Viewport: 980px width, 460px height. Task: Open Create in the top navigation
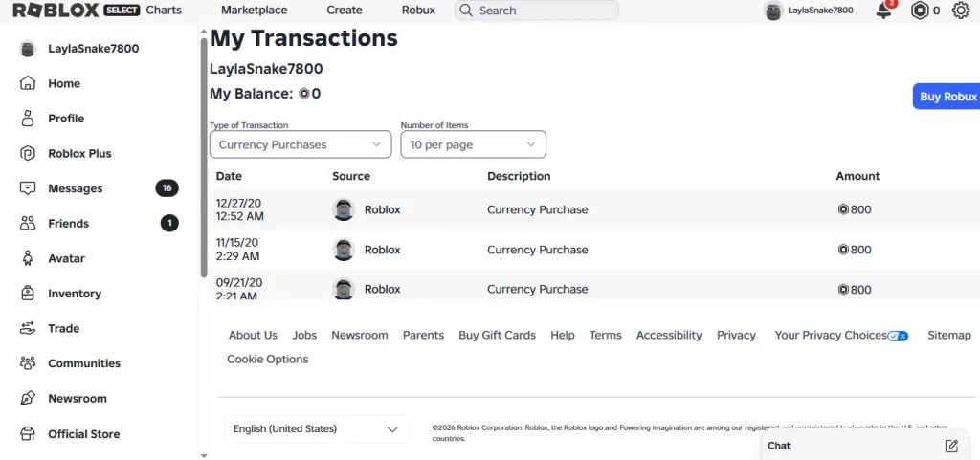[345, 10]
